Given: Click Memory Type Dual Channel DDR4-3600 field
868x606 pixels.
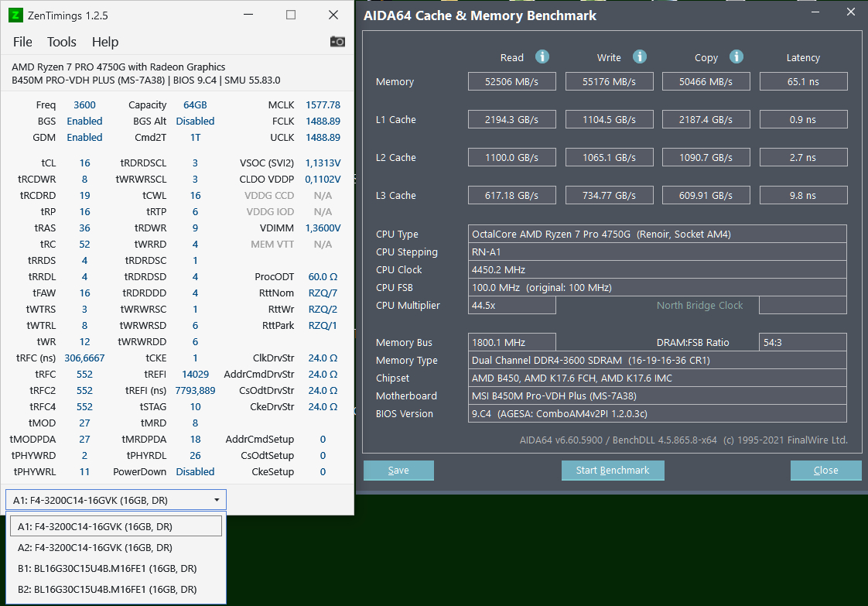Looking at the screenshot, I should coord(657,360).
